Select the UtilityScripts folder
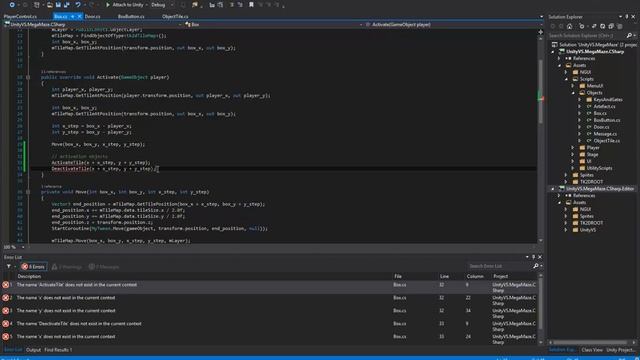The image size is (640, 360). coord(599,168)
